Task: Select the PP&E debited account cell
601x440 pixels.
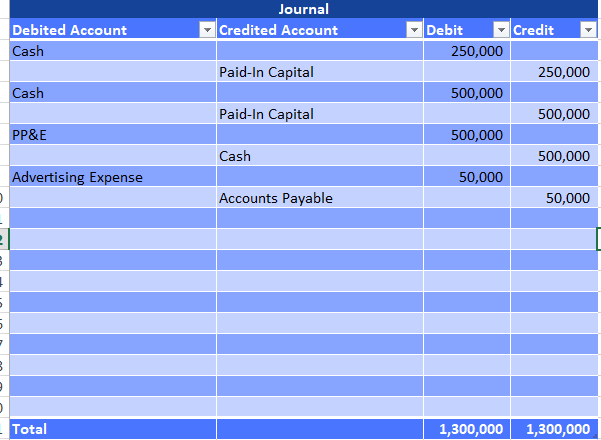Action: pyautogui.click(x=113, y=135)
